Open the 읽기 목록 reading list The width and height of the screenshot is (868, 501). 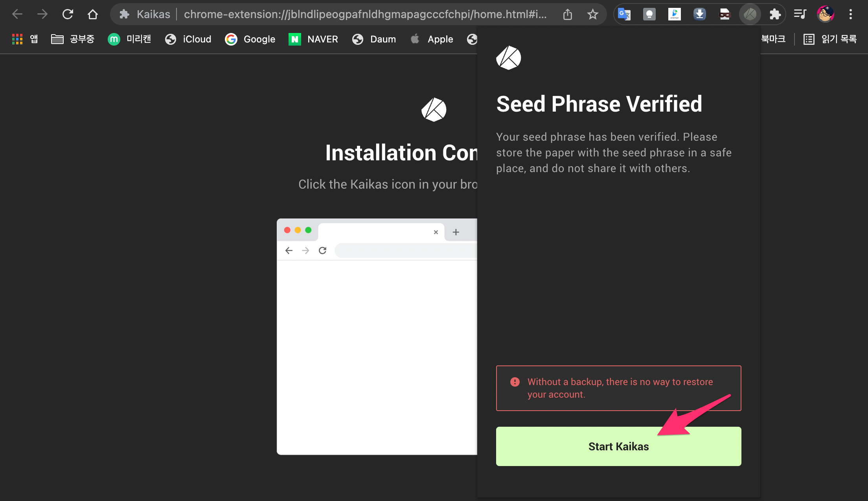pyautogui.click(x=830, y=39)
